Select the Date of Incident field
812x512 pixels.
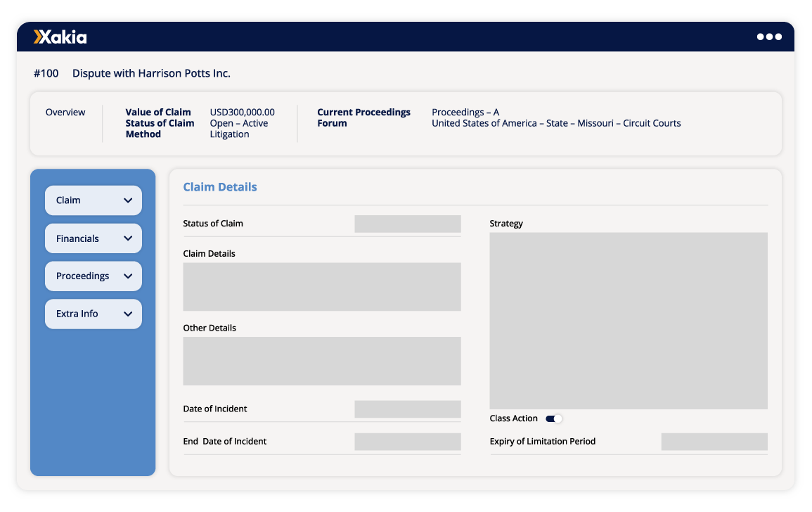coord(408,409)
